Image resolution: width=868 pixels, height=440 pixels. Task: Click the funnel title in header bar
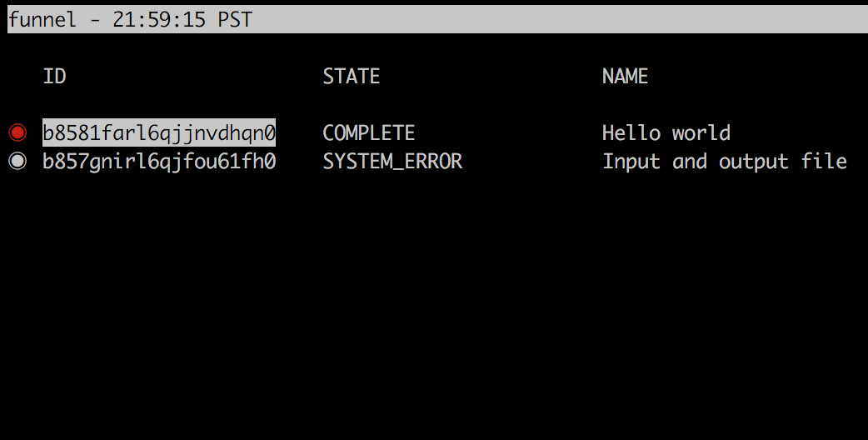coord(42,19)
